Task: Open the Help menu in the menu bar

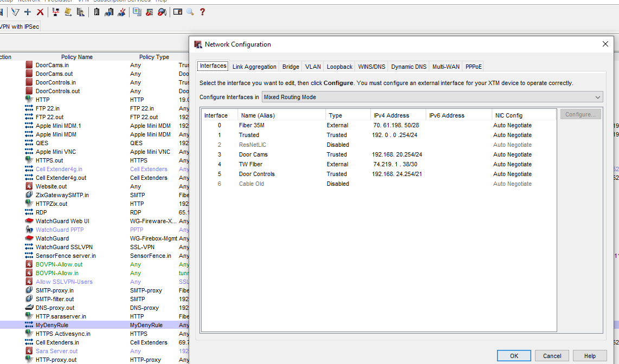Action: (161, 1)
